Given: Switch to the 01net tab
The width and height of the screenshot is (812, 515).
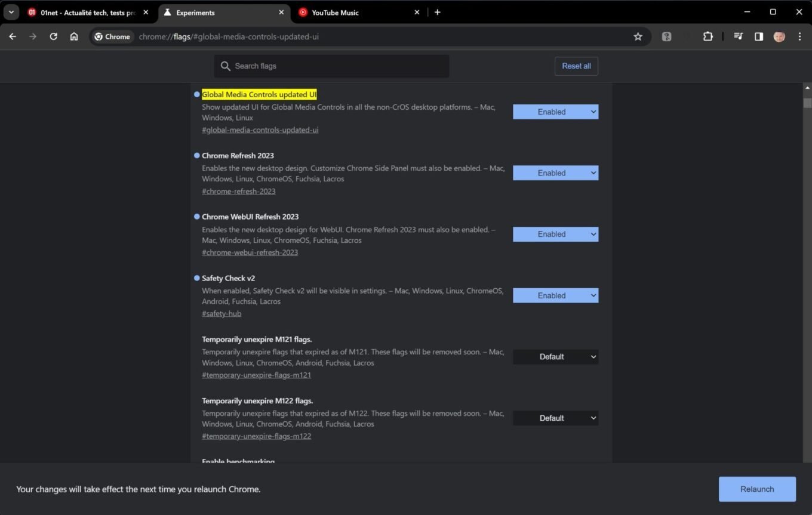Looking at the screenshot, I should (89, 12).
